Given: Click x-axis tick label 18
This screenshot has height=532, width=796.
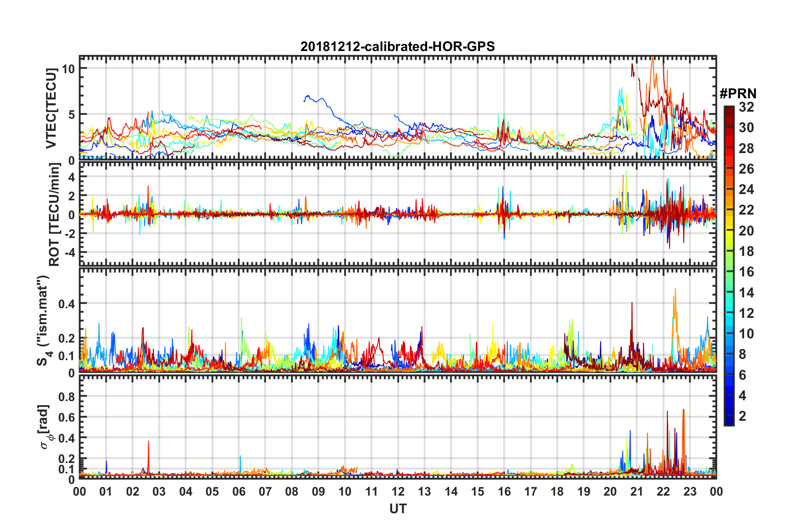Looking at the screenshot, I should pyautogui.click(x=557, y=491).
